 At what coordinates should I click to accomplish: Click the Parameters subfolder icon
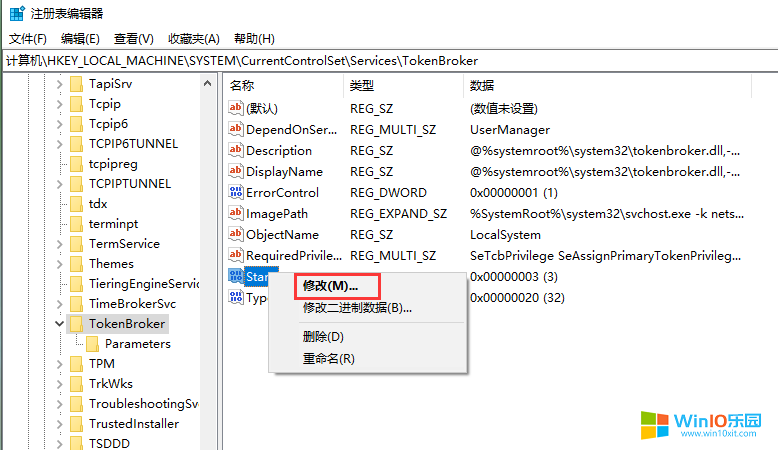(x=92, y=343)
